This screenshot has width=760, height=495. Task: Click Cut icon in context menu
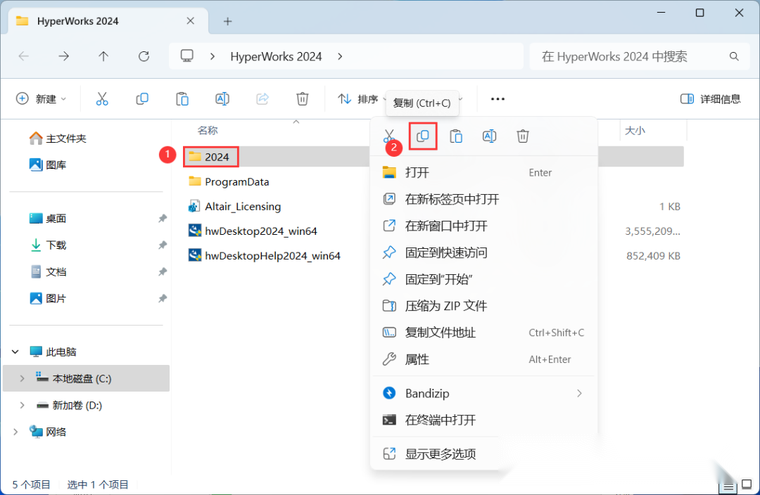[389, 136]
